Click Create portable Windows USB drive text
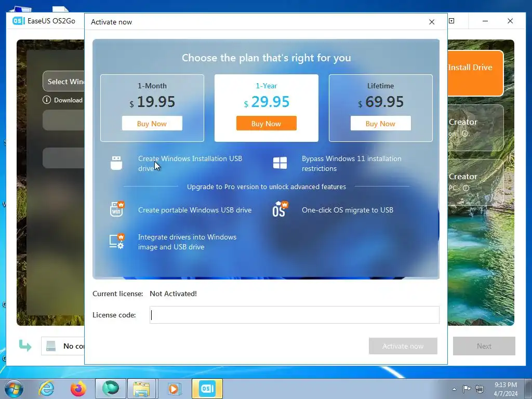This screenshot has height=399, width=532. pos(195,210)
